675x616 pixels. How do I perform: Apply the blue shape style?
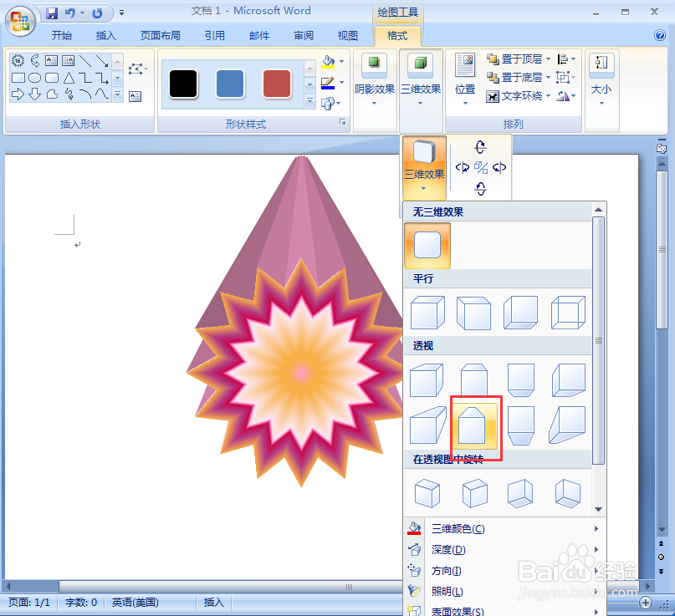point(230,84)
